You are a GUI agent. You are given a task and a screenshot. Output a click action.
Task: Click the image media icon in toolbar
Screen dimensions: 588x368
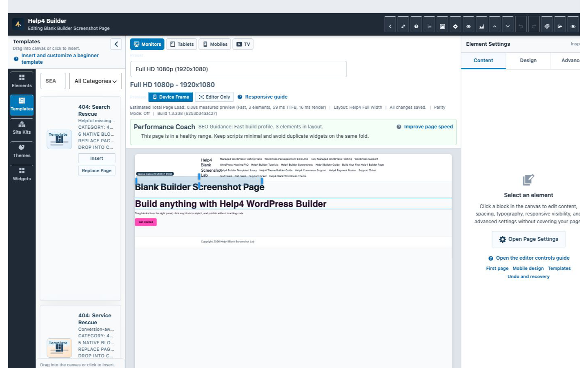(442, 26)
